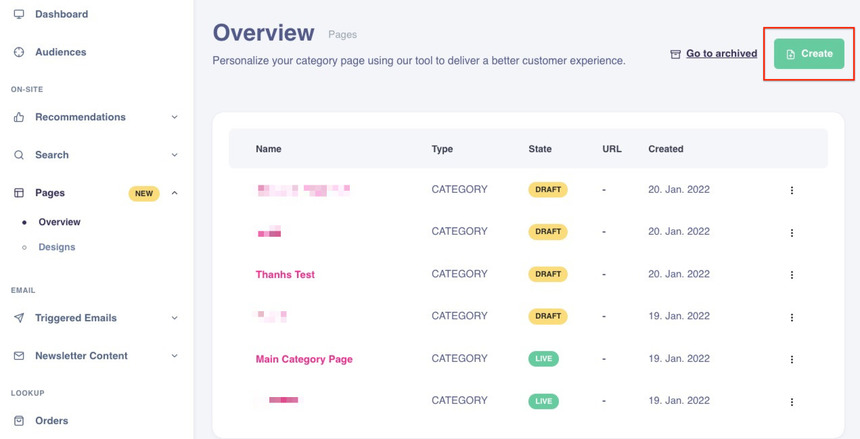Expand the Search section chevron
This screenshot has height=439, width=860.
click(174, 155)
